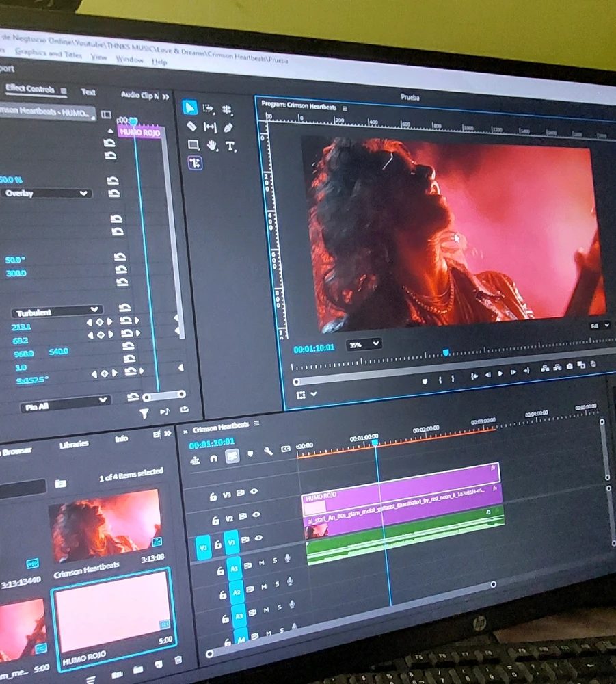Image resolution: width=616 pixels, height=684 pixels.
Task: Select the Razor tool
Action: [x=192, y=127]
